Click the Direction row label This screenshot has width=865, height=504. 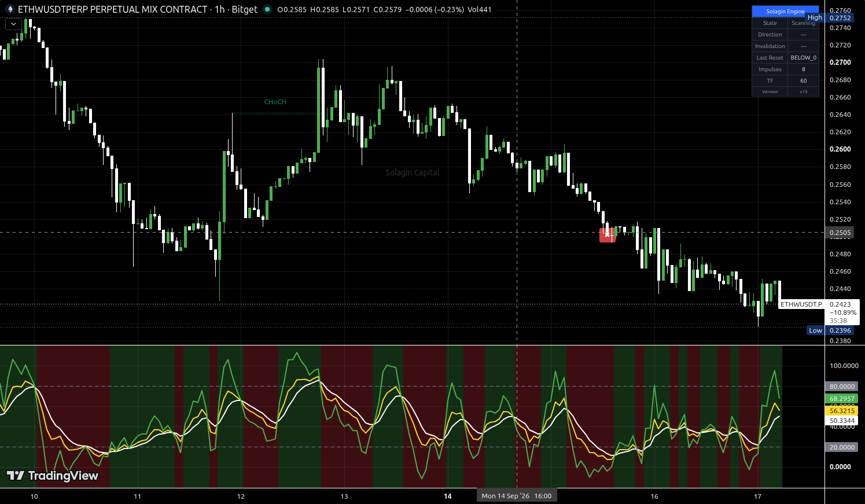[x=770, y=35]
